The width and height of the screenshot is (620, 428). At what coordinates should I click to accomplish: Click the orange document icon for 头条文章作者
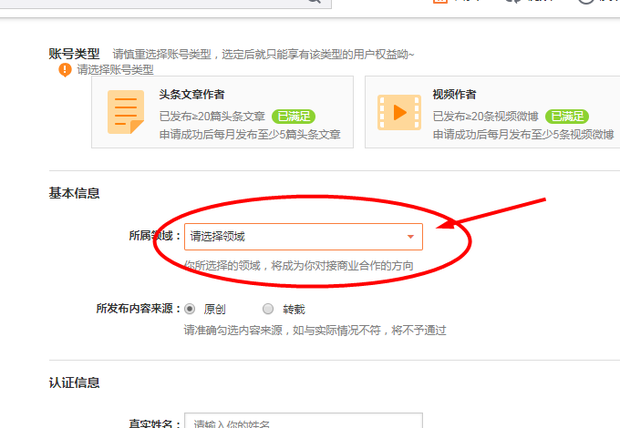click(x=126, y=112)
